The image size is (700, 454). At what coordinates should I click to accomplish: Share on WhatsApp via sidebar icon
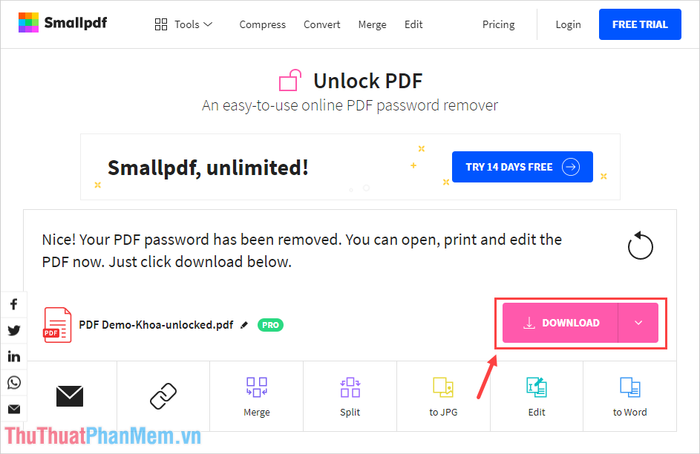pos(14,383)
